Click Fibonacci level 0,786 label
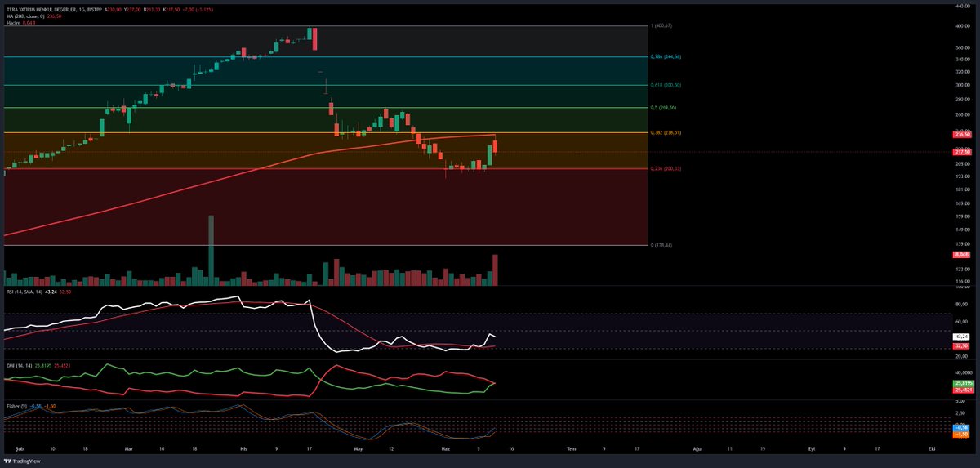The image size is (980, 468). tap(666, 56)
